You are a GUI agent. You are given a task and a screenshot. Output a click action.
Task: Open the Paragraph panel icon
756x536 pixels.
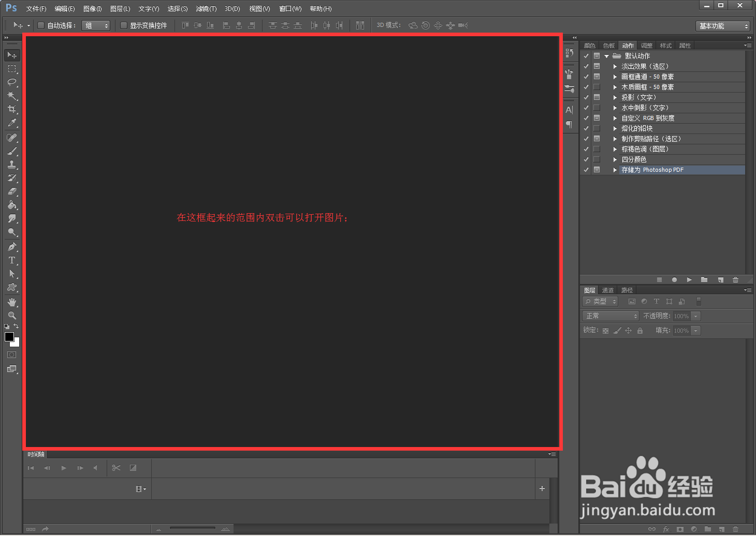click(x=569, y=124)
